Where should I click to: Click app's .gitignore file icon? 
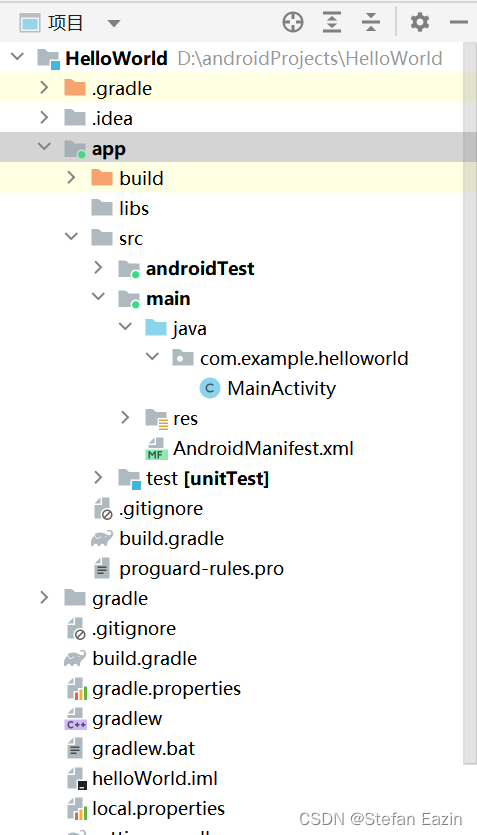(x=102, y=509)
